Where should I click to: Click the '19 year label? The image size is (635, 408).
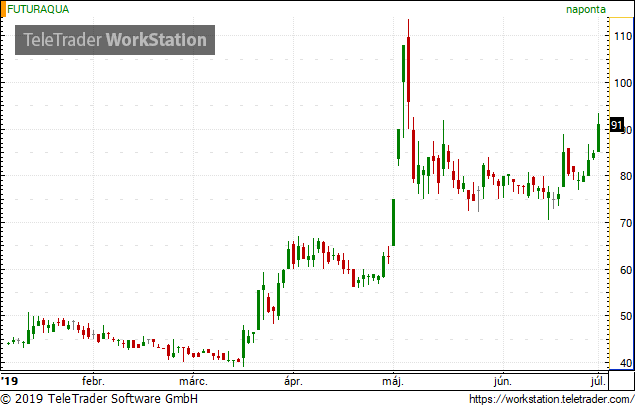[x=10, y=381]
